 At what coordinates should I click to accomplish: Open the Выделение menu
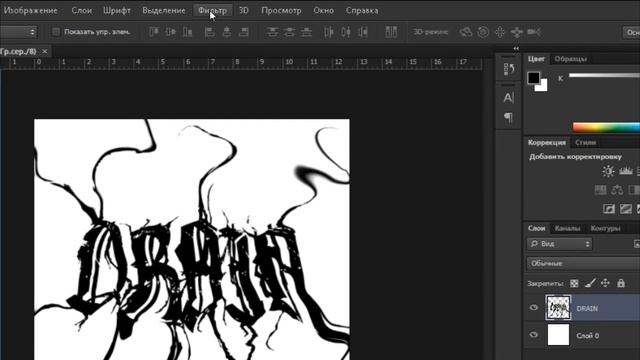pos(164,11)
